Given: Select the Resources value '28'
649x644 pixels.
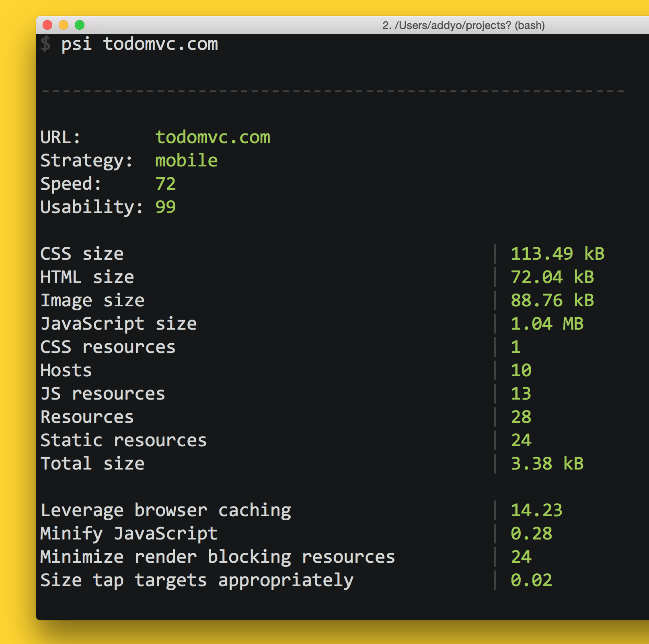Looking at the screenshot, I should (x=521, y=417).
